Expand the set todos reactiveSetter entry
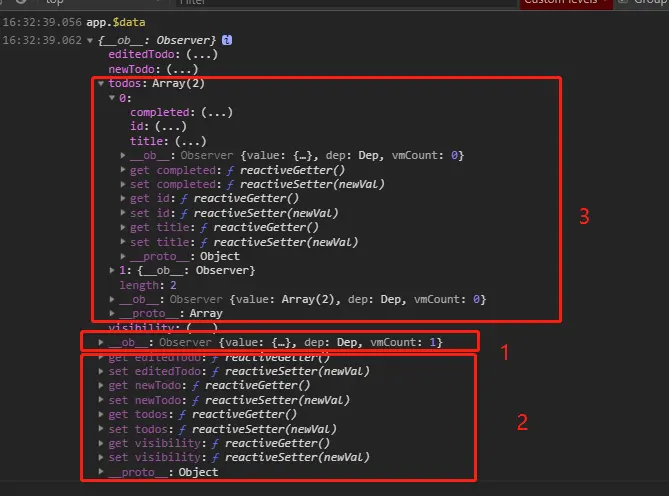The image size is (669, 496). [x=101, y=429]
